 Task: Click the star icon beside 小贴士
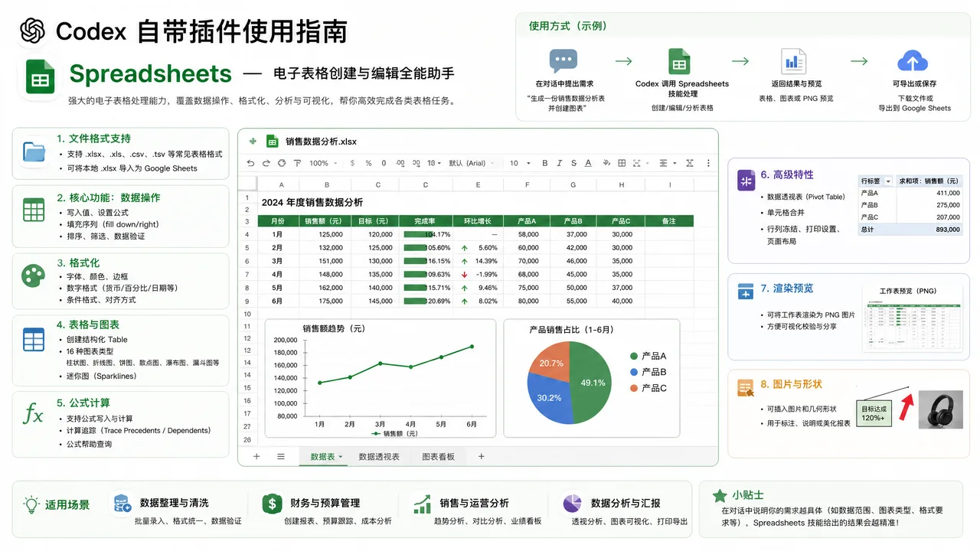point(720,495)
